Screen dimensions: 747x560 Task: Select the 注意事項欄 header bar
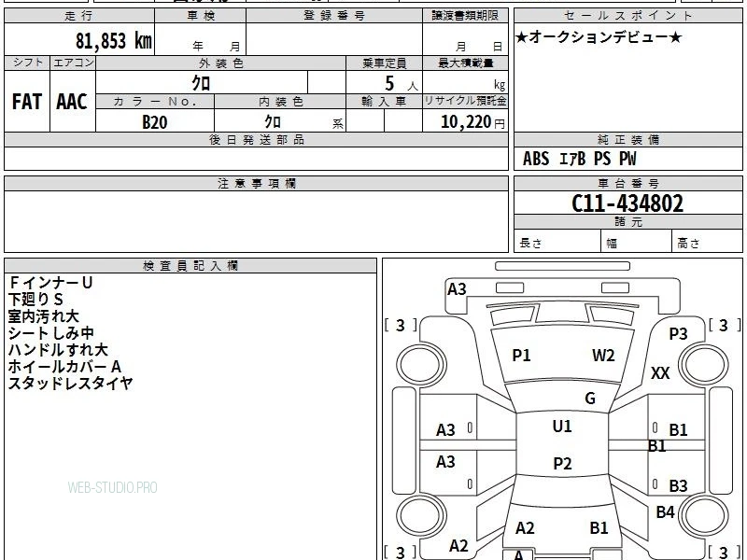256,183
